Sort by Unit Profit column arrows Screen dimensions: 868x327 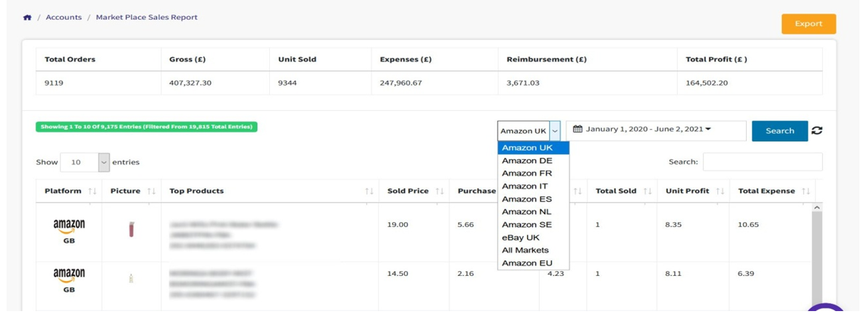point(720,191)
